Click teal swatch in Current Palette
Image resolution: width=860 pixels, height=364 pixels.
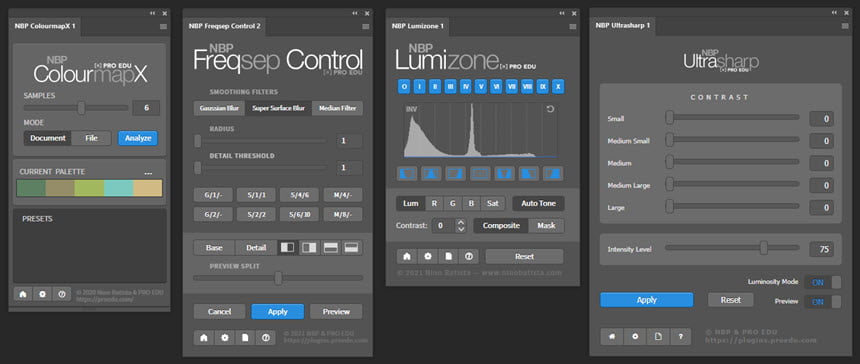coord(118,188)
